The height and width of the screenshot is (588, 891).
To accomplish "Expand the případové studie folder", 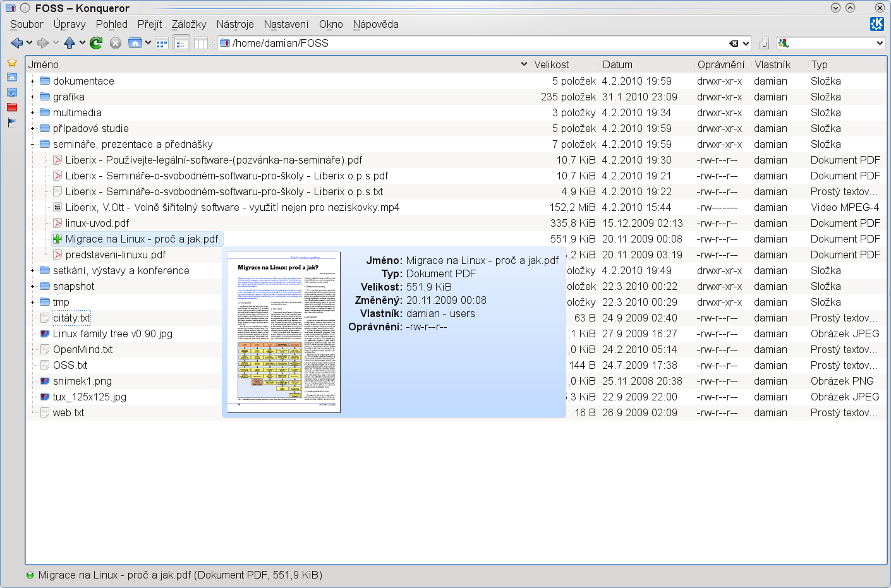I will [33, 128].
